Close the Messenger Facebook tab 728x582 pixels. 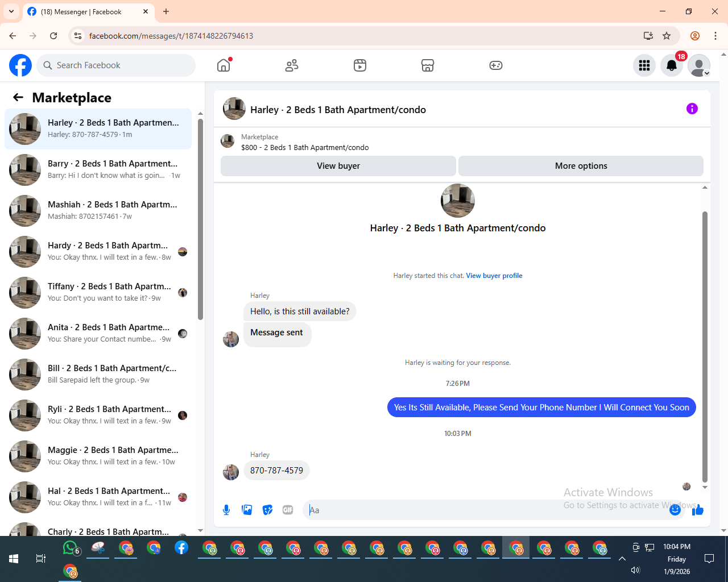(x=146, y=11)
